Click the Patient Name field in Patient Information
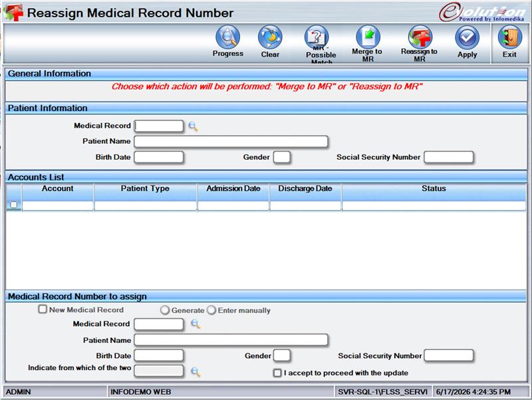This screenshot has width=532, height=400. [x=231, y=141]
